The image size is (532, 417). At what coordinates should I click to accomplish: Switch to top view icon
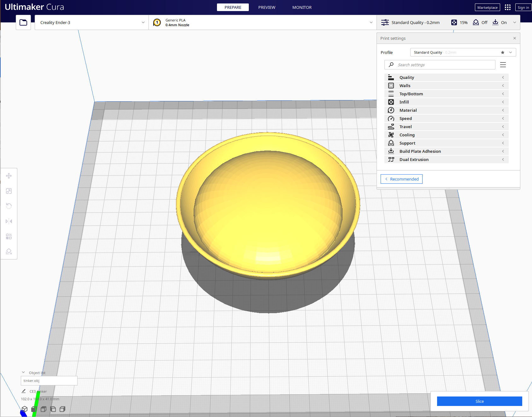point(44,409)
